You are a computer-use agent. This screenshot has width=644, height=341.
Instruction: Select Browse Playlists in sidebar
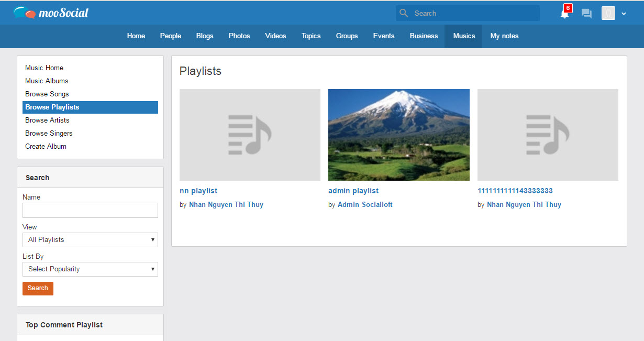[x=90, y=107]
